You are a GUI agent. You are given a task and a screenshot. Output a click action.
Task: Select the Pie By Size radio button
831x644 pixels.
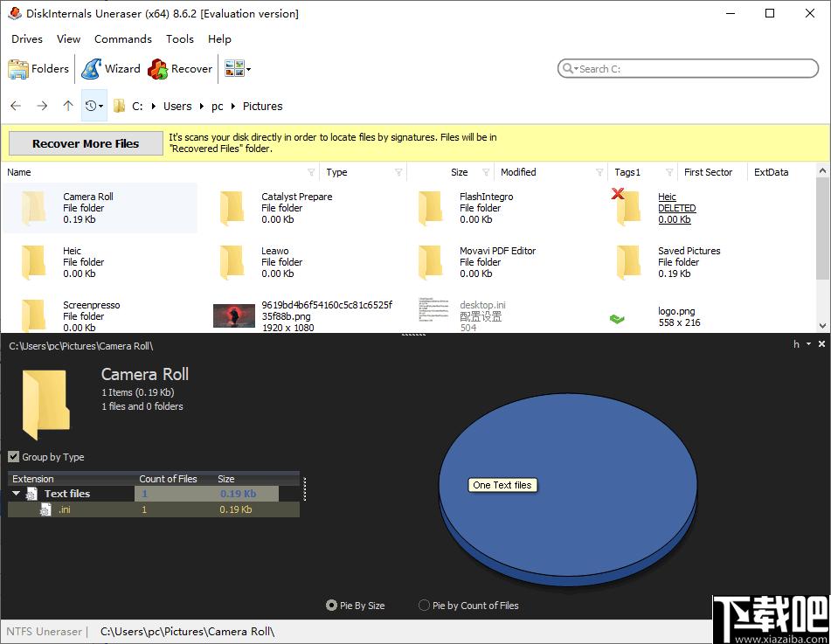click(331, 606)
